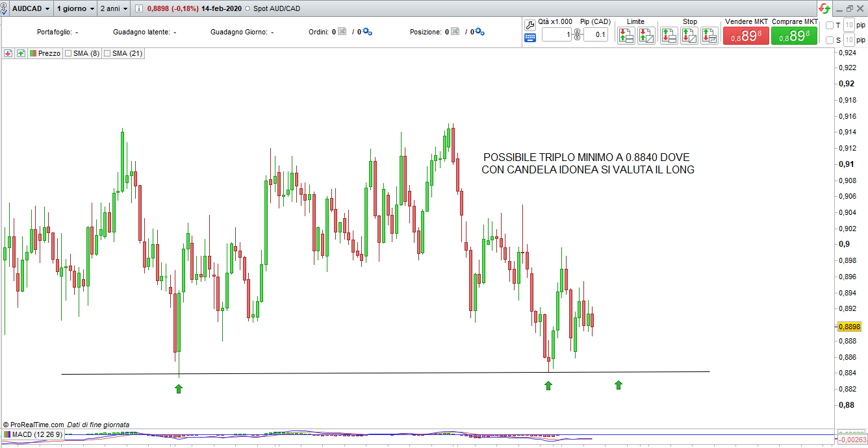Click the middle Stop order icon
The height and width of the screenshot is (448, 868).
(689, 35)
